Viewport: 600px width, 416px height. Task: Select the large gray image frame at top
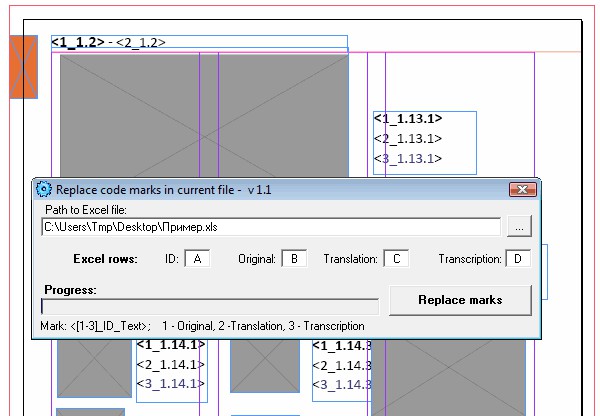(x=204, y=116)
